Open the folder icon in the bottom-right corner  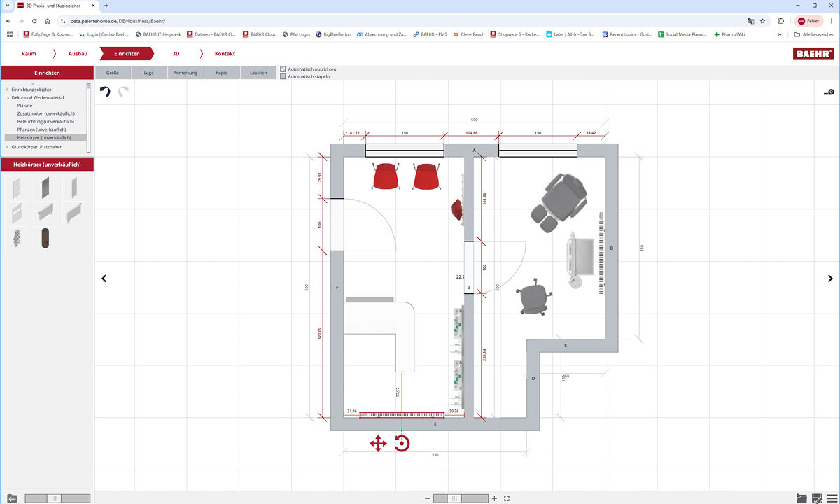[801, 498]
